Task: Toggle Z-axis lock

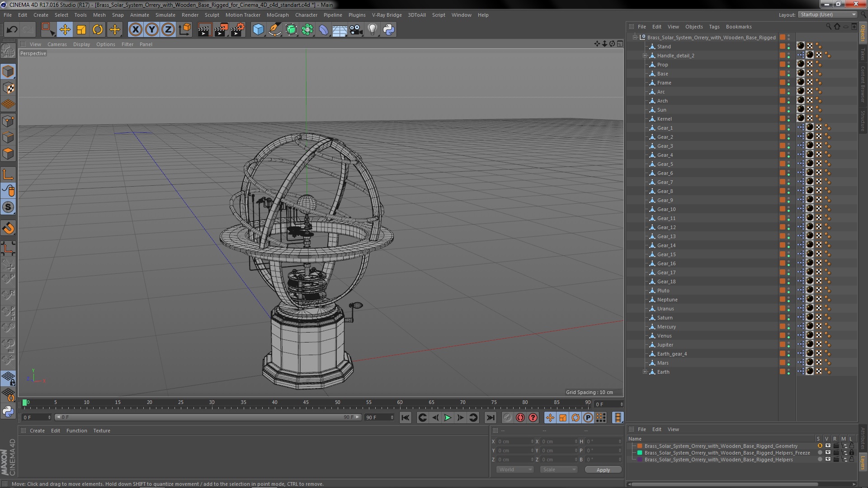Action: tap(168, 30)
